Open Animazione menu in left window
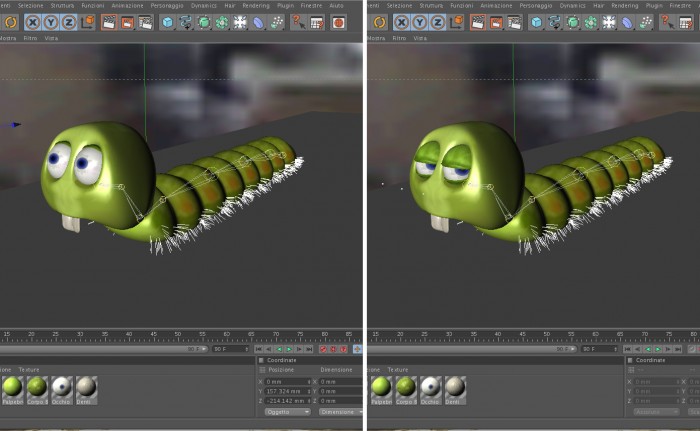The image size is (700, 431). coord(127,5)
